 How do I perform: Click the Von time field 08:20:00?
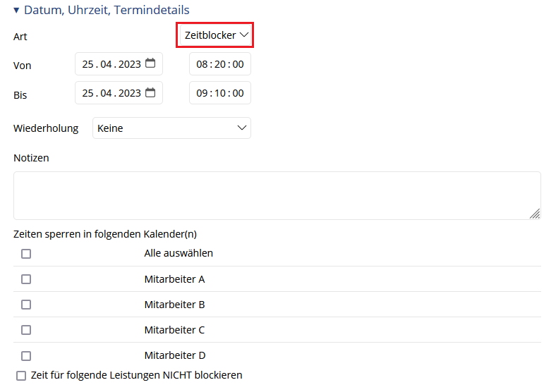pyautogui.click(x=220, y=64)
